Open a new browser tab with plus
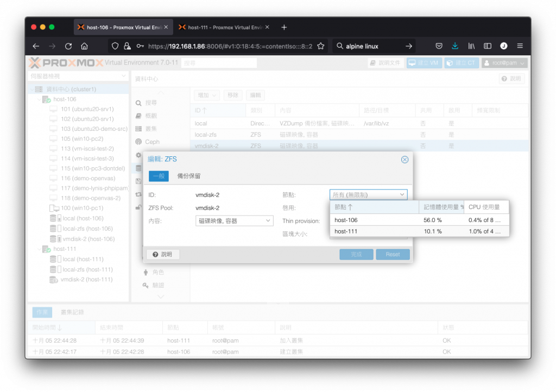This screenshot has height=392, width=556. point(284,27)
